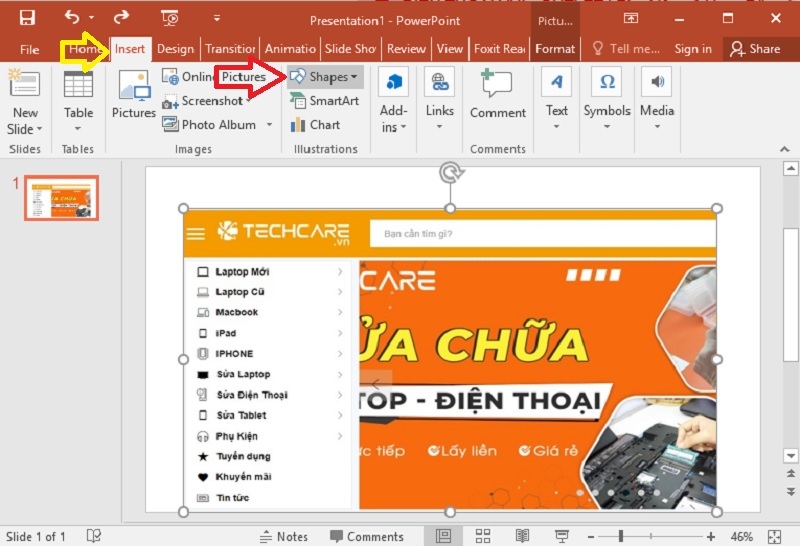The image size is (800, 546).
Task: Insert a Chart
Action: pyautogui.click(x=315, y=125)
